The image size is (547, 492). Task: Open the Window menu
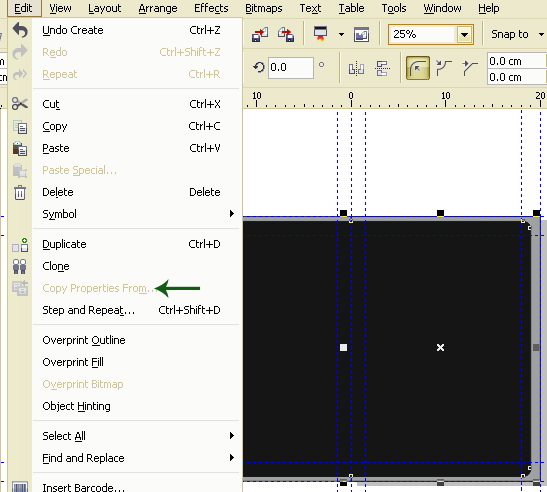pyautogui.click(x=442, y=8)
